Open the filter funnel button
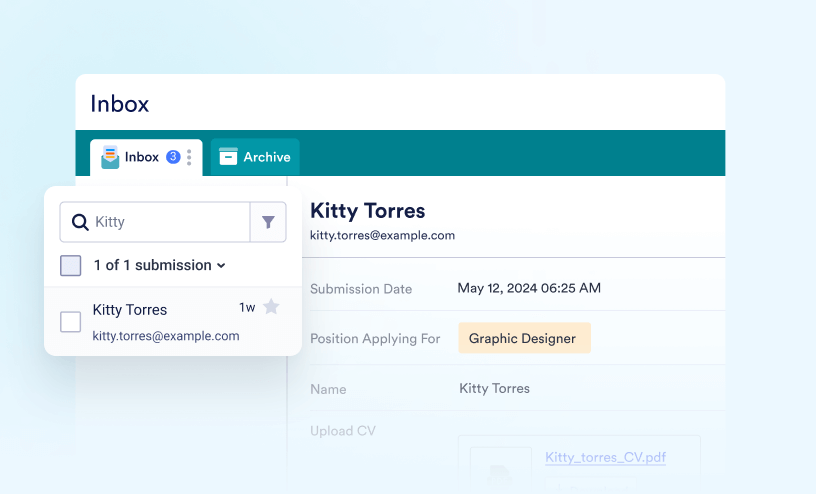 268,222
